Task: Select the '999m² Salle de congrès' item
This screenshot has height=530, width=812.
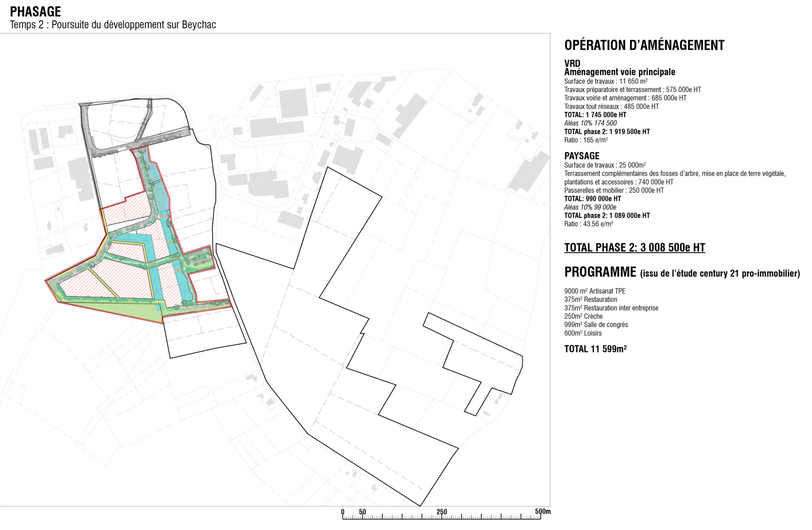Action: click(596, 325)
